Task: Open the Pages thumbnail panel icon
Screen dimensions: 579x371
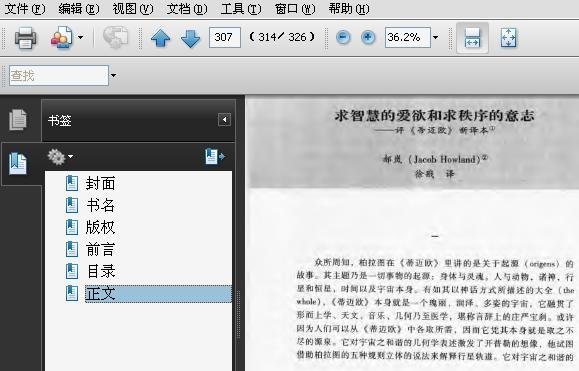Action: 18,120
